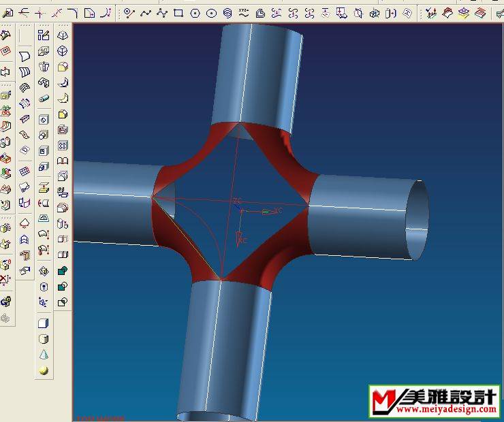The width and height of the screenshot is (504, 422).
Task: Click the Spline curve tool
Action: click(146, 12)
